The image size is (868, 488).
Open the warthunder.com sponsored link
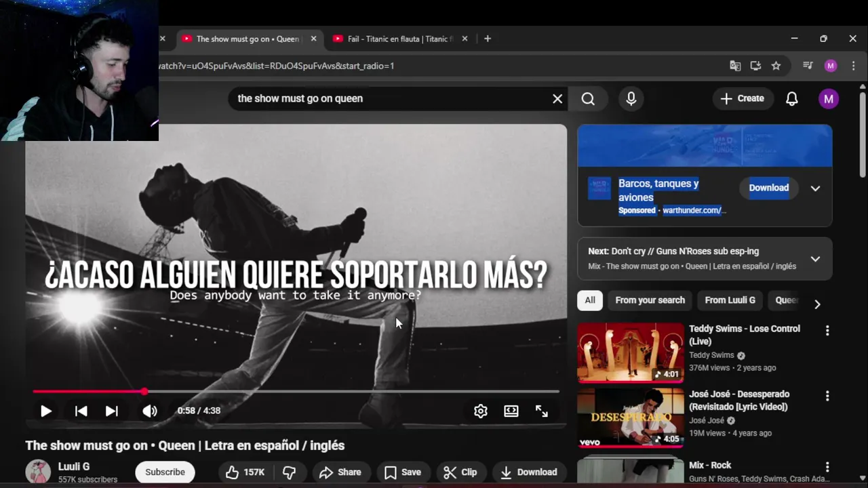[694, 211]
